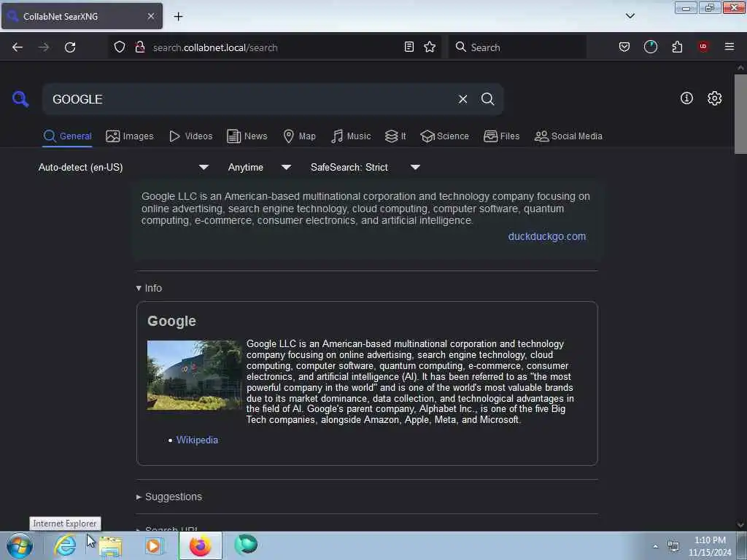
Task: Click the page vertical scrollbar thumb
Action: pos(740,114)
